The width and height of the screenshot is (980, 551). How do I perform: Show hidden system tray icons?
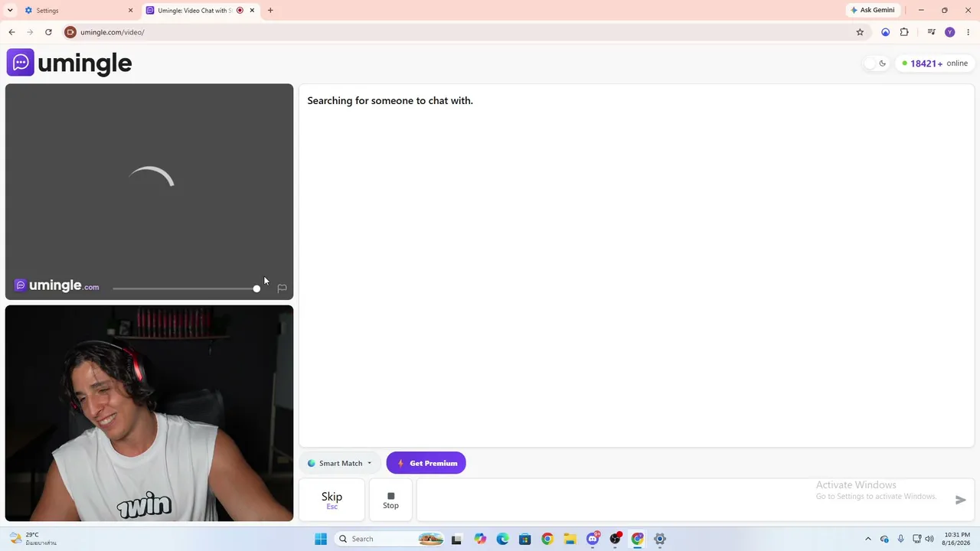coord(867,539)
